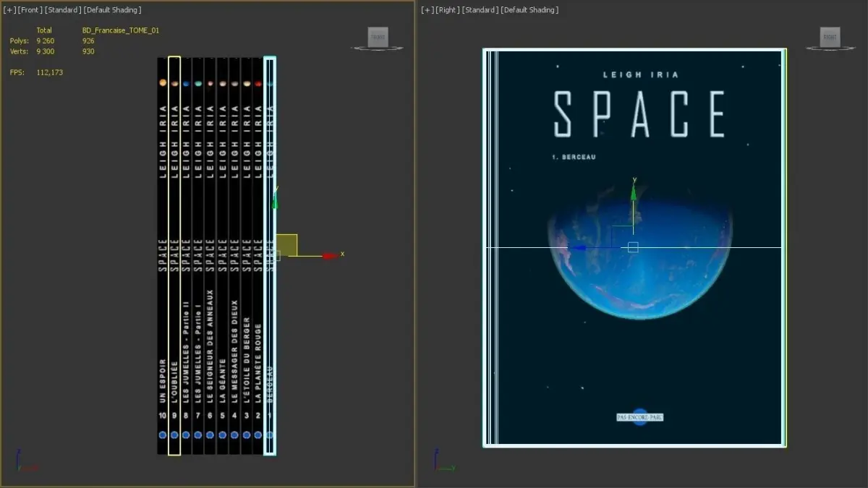Grab the green Y axis arrow in the Front viewport

(275, 201)
